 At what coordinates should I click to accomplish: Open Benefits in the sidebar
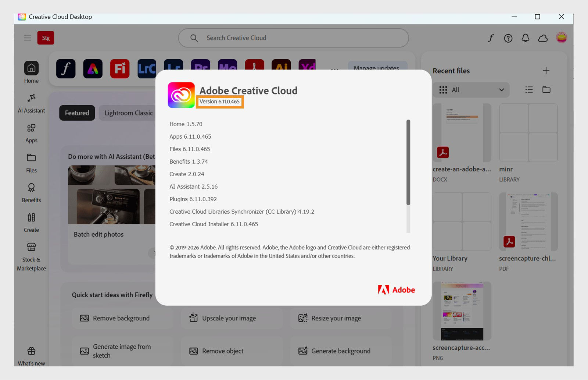pyautogui.click(x=31, y=193)
